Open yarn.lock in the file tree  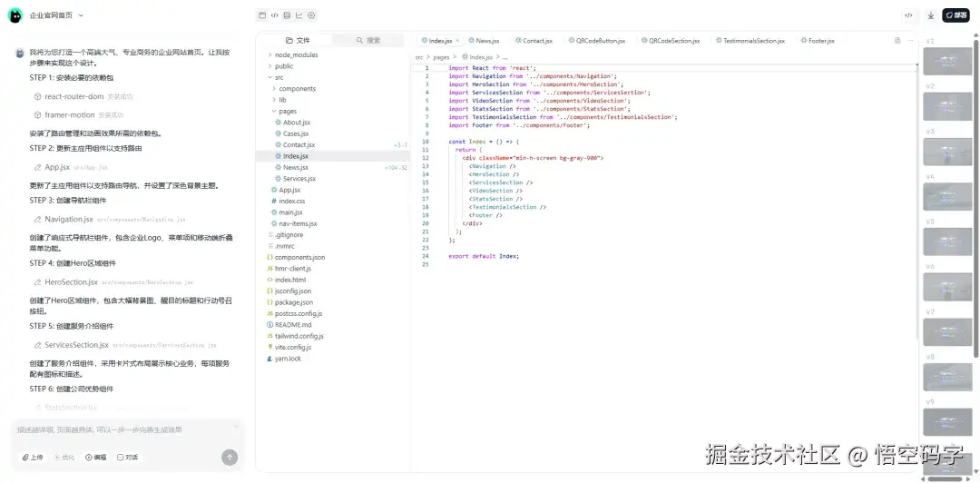point(289,360)
